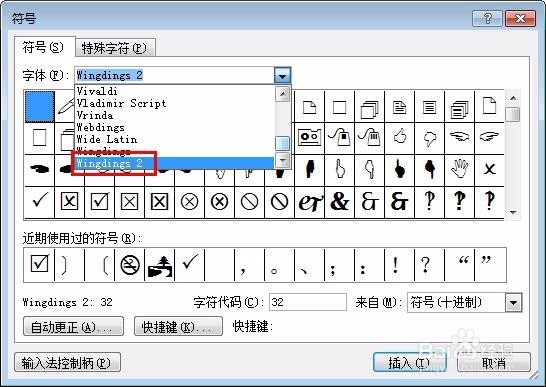
Task: Click the font list scroll down arrow
Action: [x=282, y=160]
